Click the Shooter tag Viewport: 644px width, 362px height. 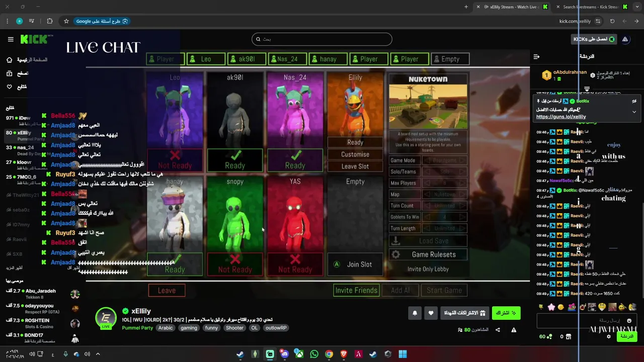(234, 328)
